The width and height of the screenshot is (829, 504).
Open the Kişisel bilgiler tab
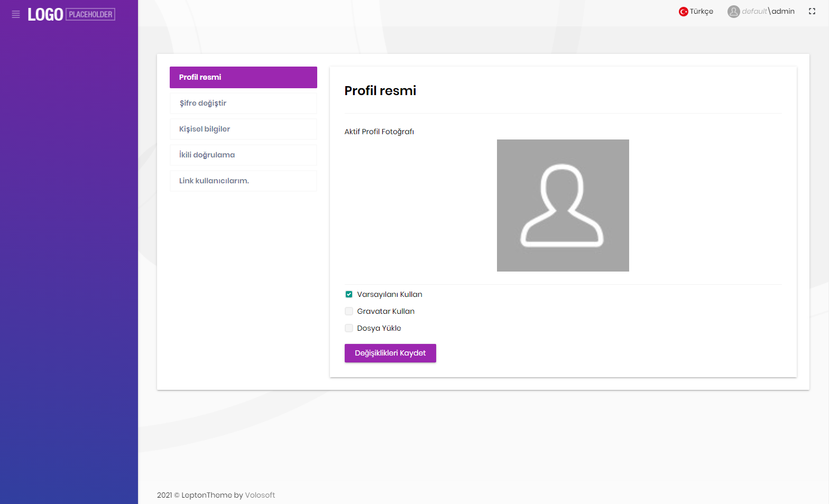pyautogui.click(x=243, y=129)
